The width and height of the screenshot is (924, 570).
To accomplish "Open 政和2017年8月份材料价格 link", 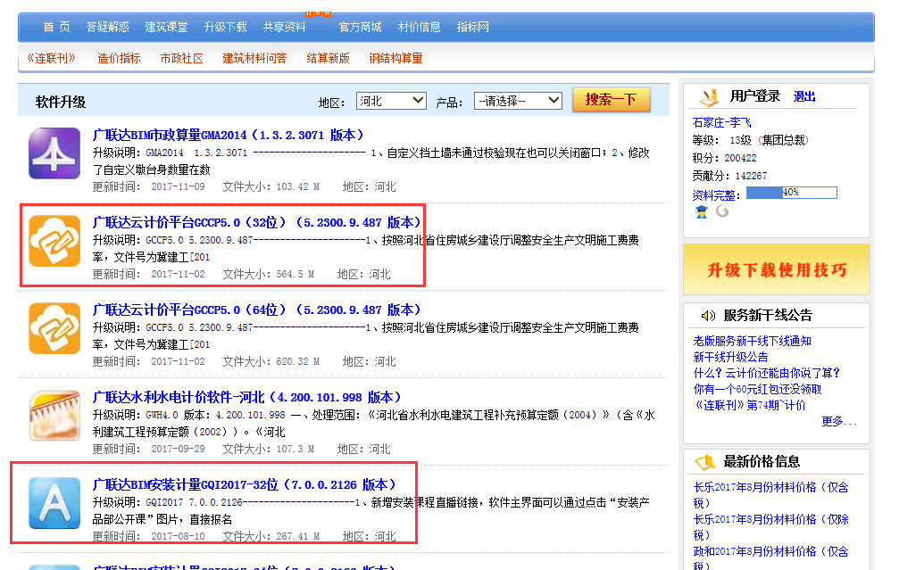I will (770, 558).
